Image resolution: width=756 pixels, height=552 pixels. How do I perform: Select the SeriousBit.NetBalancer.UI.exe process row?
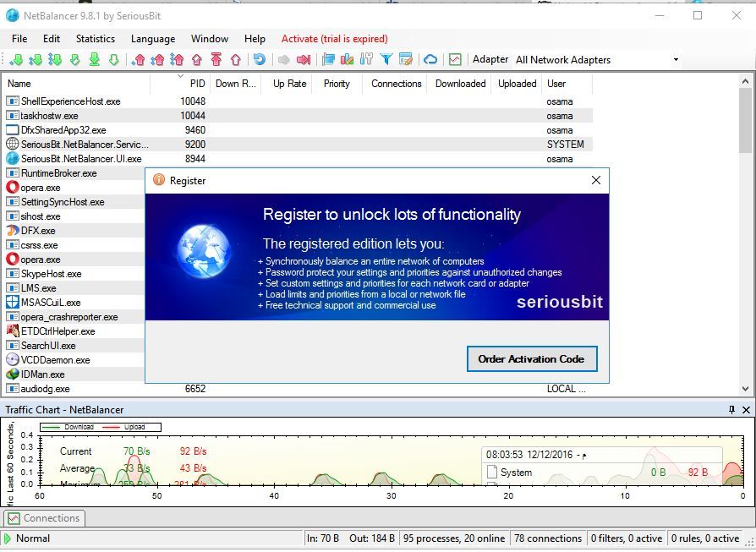[298, 159]
